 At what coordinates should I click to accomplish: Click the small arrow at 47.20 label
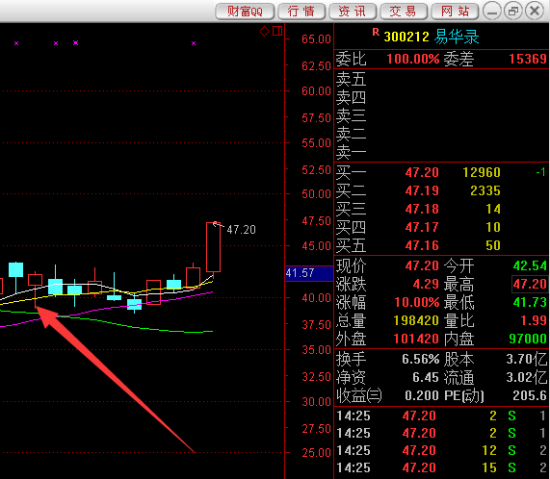coord(218,225)
